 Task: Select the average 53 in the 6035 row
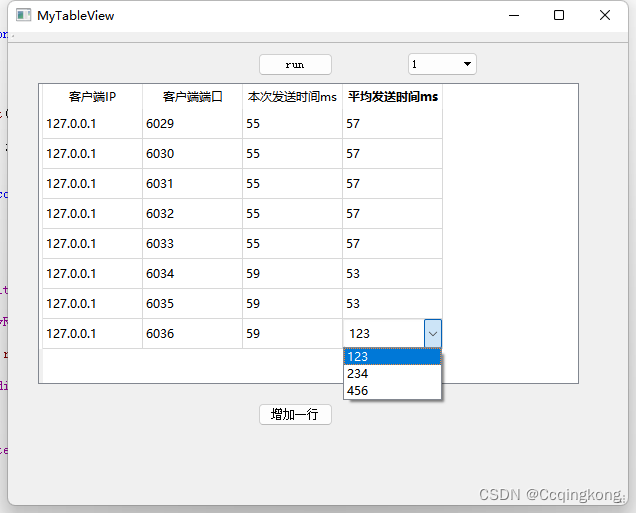393,304
